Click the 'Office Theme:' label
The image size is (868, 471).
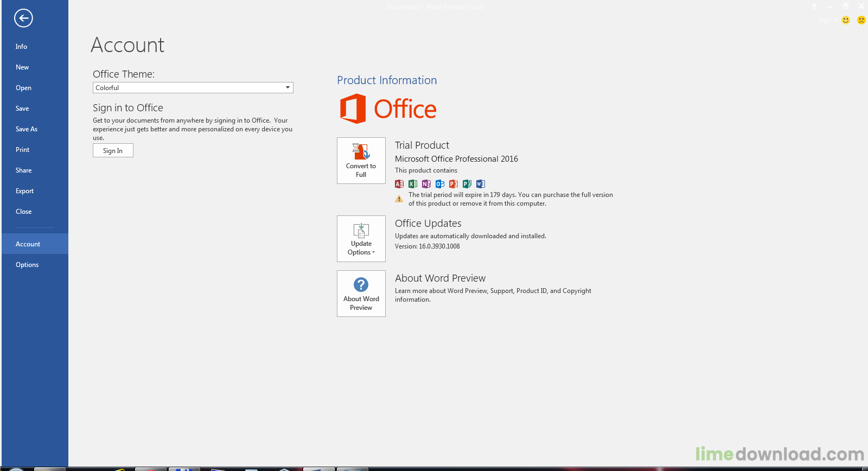click(124, 74)
